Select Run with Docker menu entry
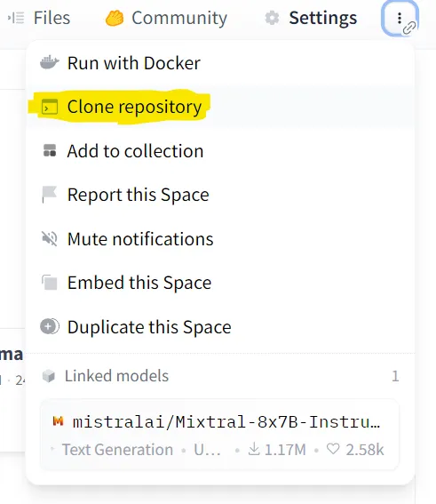This screenshot has width=436, height=504. pyautogui.click(x=220, y=63)
